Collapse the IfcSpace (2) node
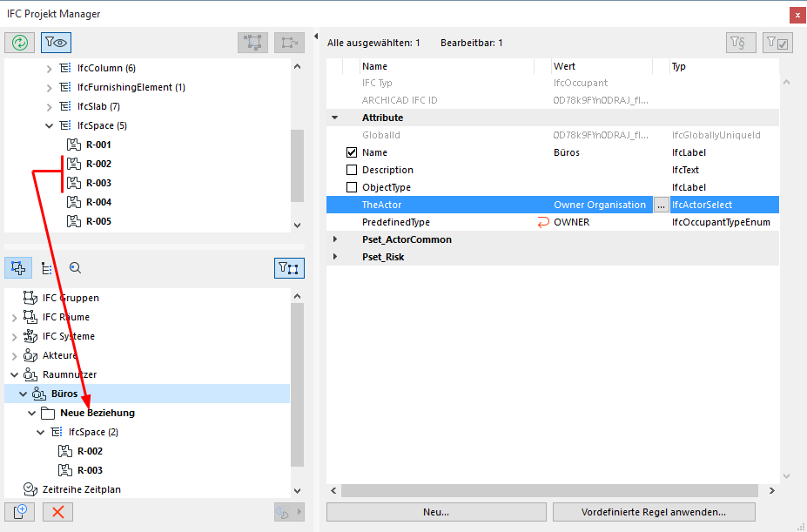 [41, 432]
